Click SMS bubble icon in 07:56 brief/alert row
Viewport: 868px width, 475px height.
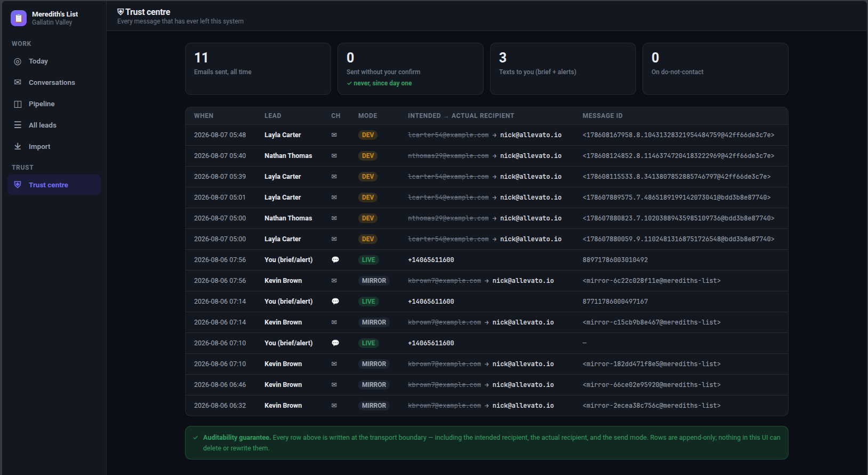click(335, 260)
